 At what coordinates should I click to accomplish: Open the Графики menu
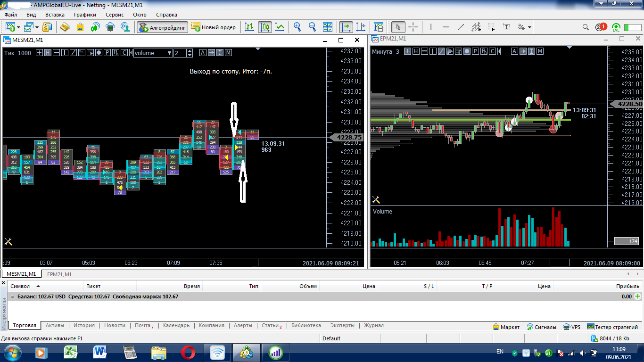pyautogui.click(x=85, y=15)
